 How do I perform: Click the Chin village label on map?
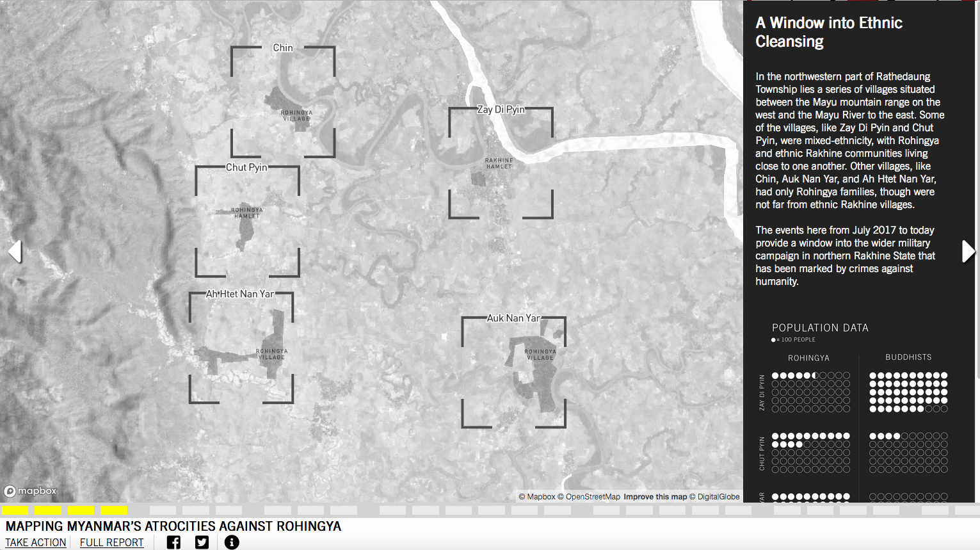(x=283, y=48)
